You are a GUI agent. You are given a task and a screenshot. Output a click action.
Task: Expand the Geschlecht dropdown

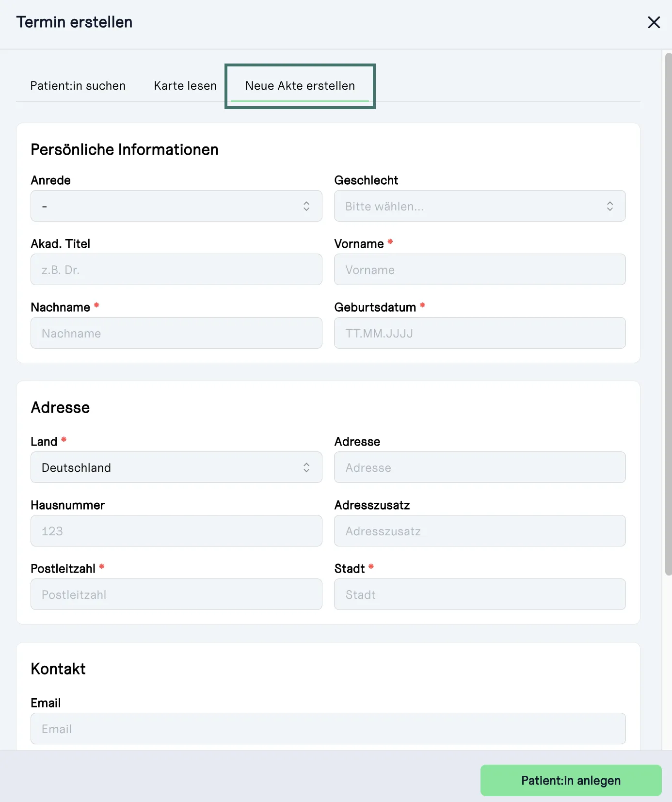click(480, 206)
